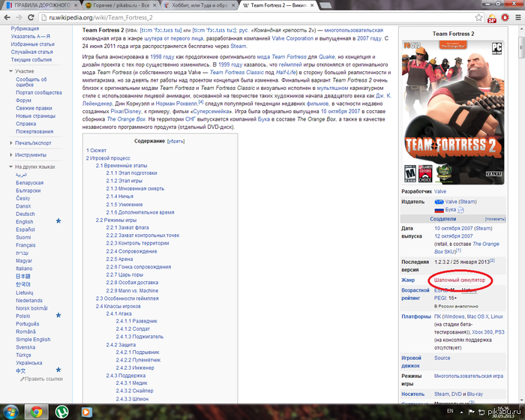
Task: Open the Windows Start button
Action: click(x=10, y=411)
